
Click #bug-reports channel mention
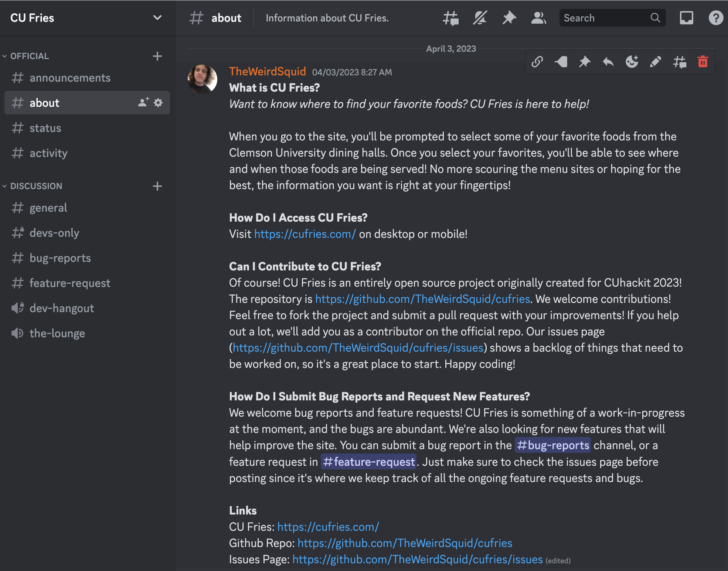tap(553, 445)
